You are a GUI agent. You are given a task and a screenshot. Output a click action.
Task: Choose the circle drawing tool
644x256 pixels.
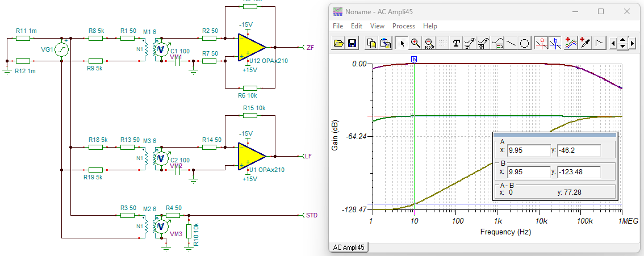pos(525,43)
